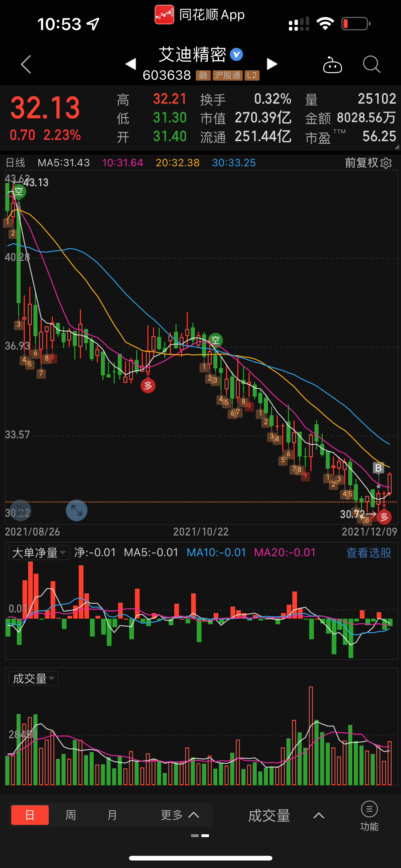Tap the stock name 艾迪精密

pos(192,55)
